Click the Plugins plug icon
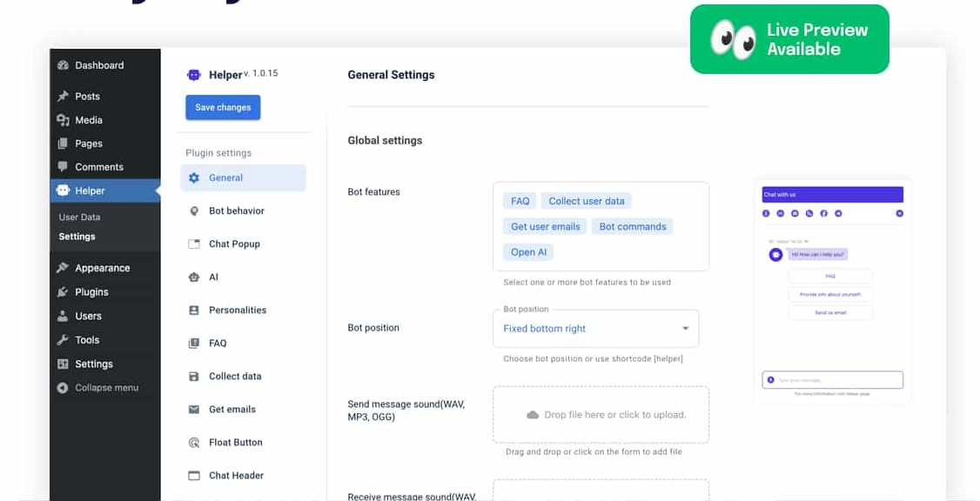Screen dimensions: 980x501 (x=63, y=291)
